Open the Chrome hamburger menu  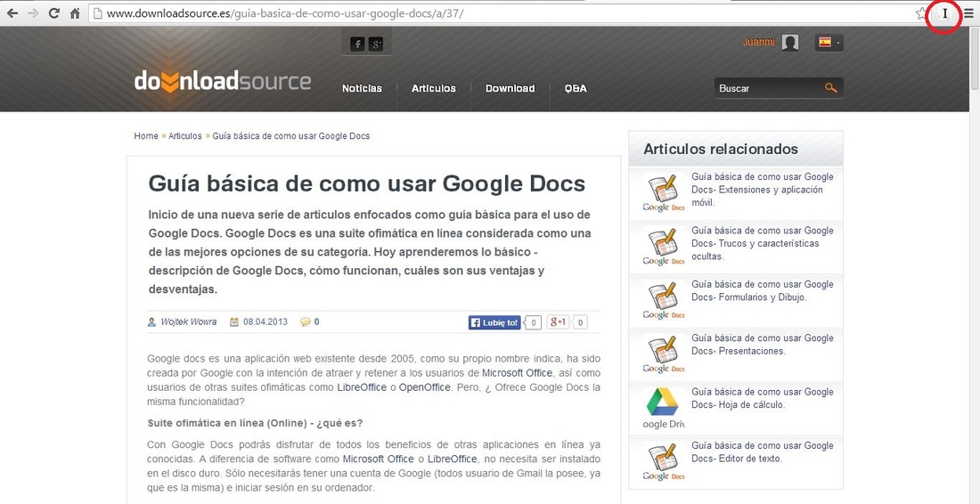tap(968, 13)
